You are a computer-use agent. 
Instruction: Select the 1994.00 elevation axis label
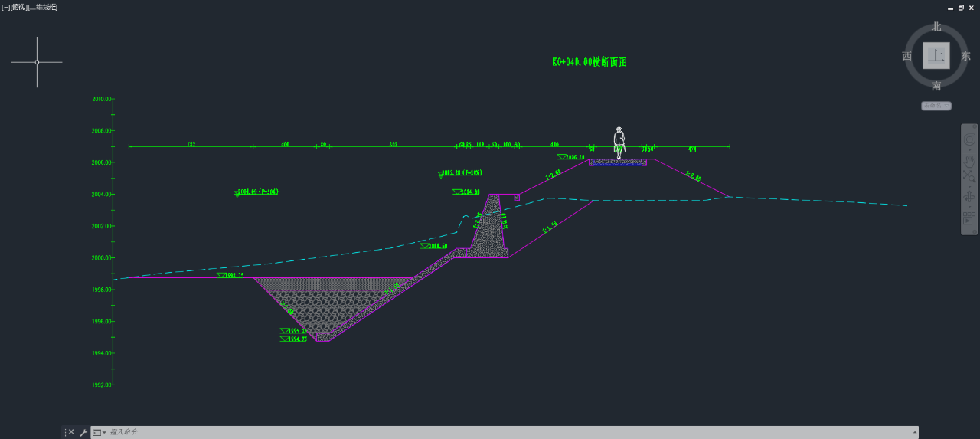[102, 353]
